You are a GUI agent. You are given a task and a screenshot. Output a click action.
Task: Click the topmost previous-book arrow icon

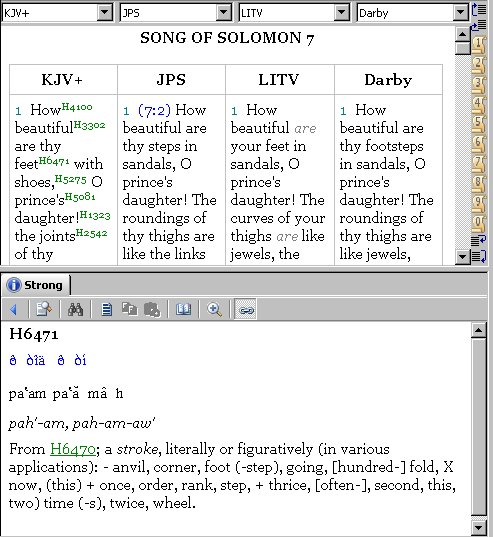[x=479, y=10]
